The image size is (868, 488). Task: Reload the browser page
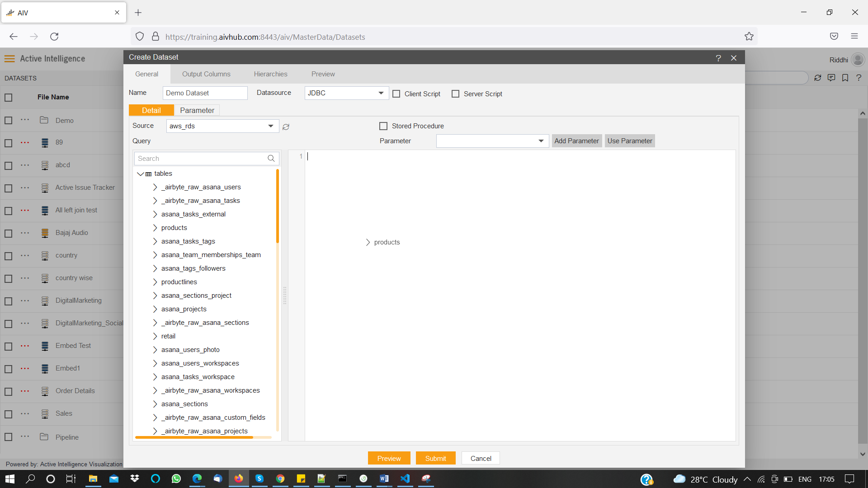pos(54,37)
